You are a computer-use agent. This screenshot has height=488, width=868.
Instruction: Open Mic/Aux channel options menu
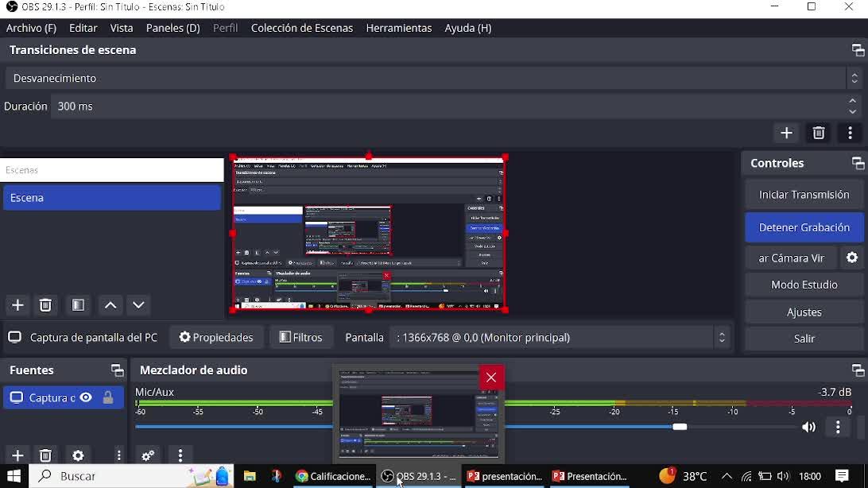click(838, 427)
